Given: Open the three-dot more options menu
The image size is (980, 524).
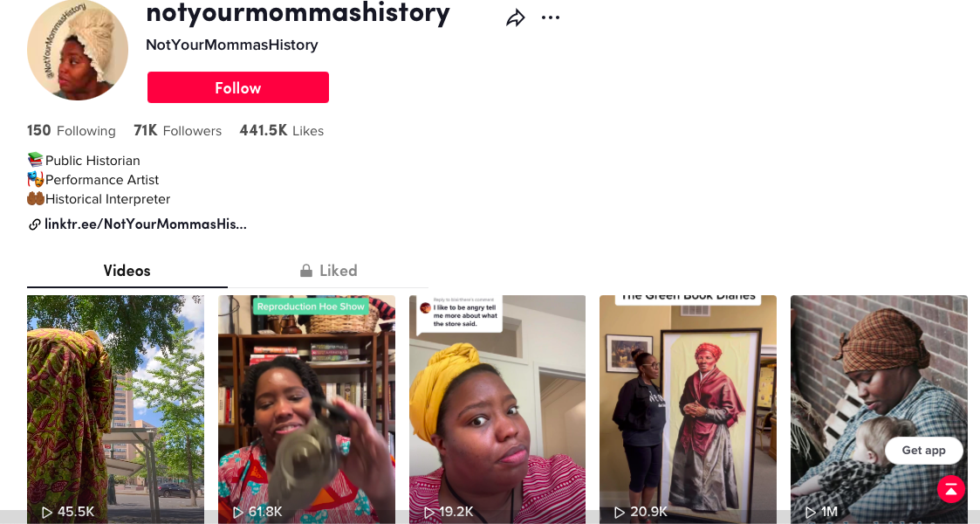Looking at the screenshot, I should (x=551, y=17).
